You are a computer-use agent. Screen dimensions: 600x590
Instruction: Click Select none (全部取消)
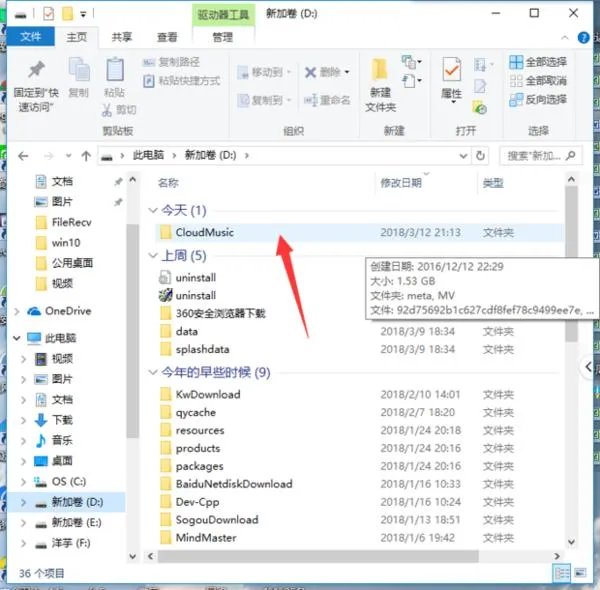538,81
